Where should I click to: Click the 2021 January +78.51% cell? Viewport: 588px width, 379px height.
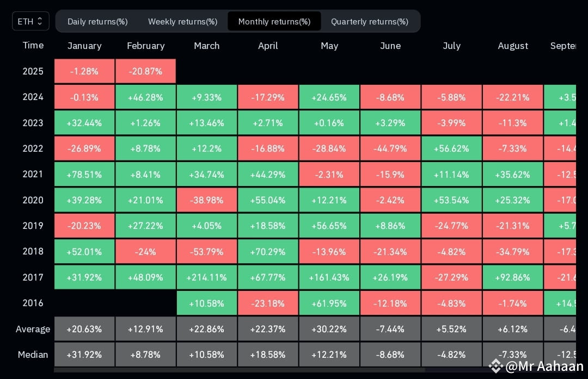tap(84, 175)
